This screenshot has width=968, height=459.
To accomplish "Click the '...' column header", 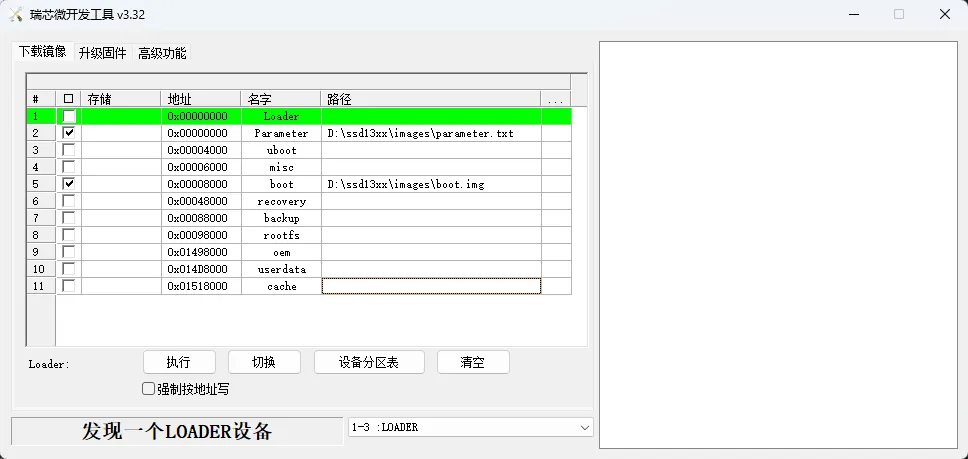I will coord(556,99).
